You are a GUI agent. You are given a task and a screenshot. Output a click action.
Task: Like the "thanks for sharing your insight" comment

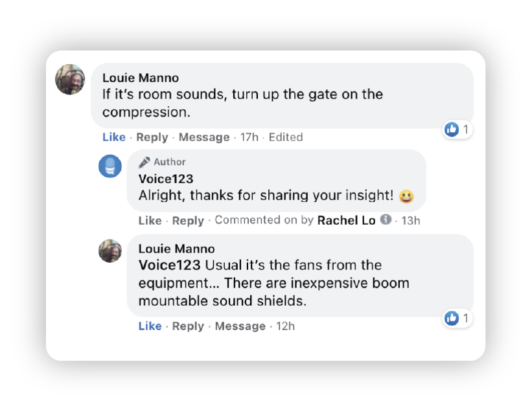pos(150,221)
